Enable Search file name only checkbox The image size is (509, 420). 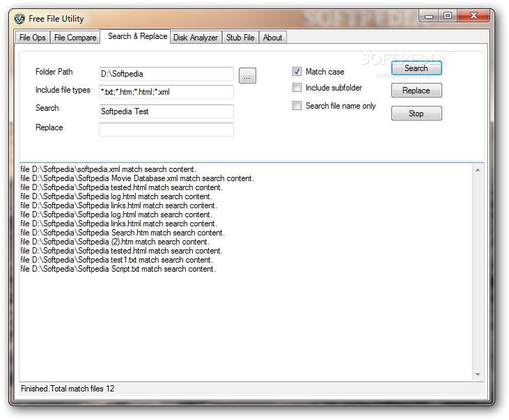pos(297,106)
